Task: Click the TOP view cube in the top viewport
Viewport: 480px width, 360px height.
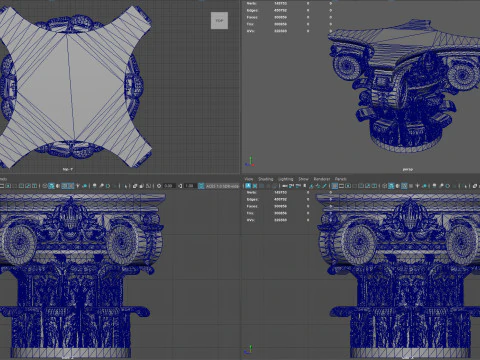Action: coord(219,20)
